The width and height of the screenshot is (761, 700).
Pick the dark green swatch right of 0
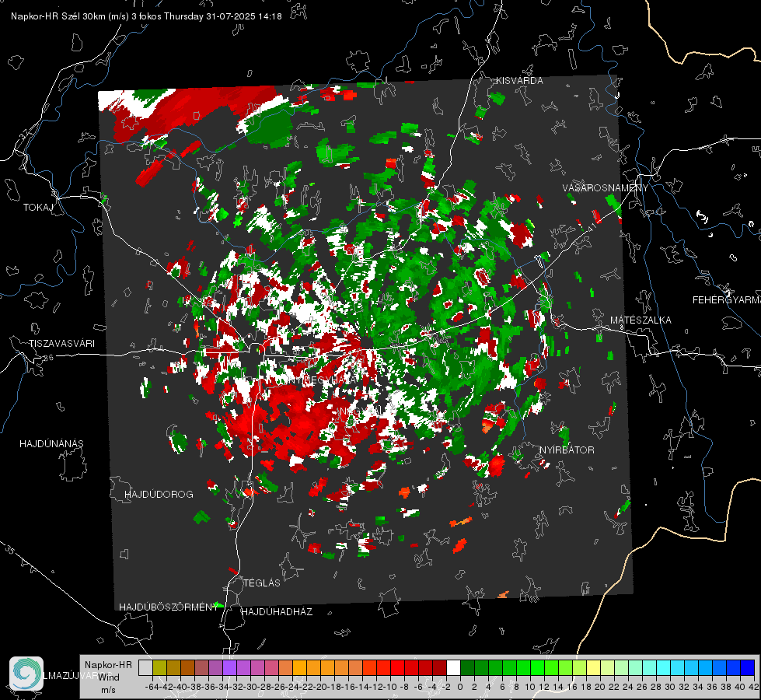tap(467, 667)
